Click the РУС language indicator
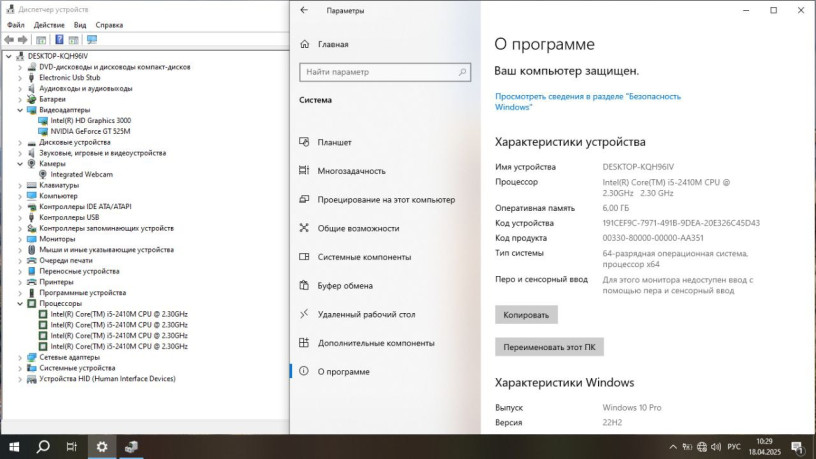 [x=734, y=447]
